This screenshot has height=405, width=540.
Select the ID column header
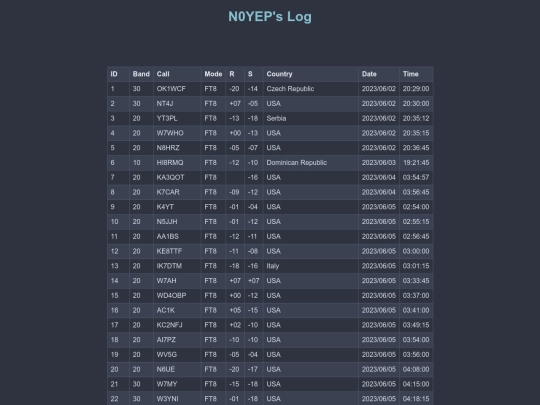click(x=118, y=74)
